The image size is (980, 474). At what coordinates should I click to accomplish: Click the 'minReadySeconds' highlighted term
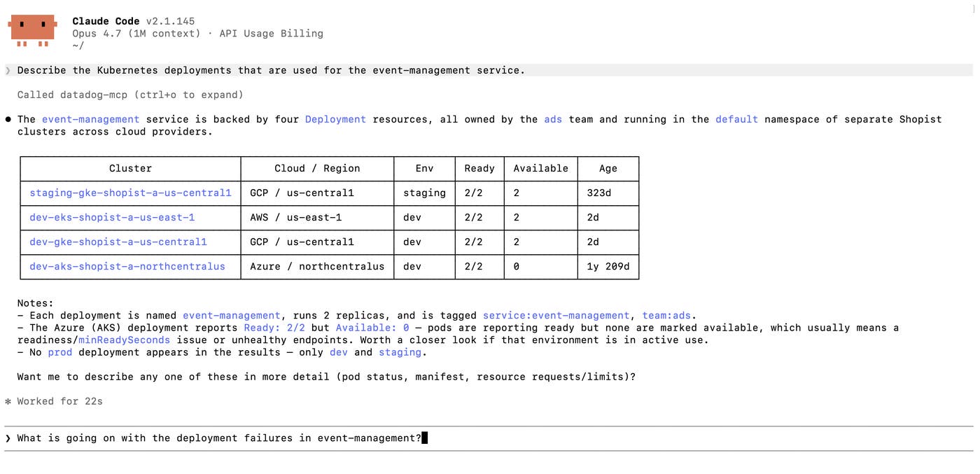(x=124, y=340)
